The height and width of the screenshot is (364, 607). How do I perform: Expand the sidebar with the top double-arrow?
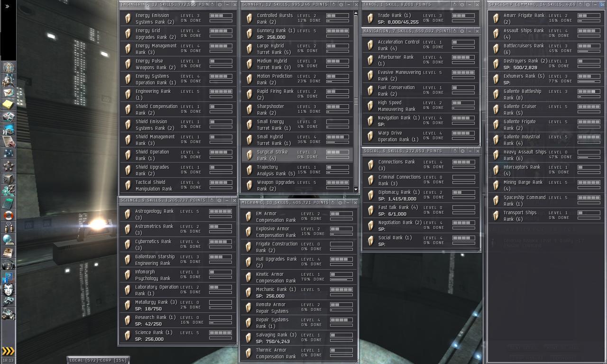click(8, 6)
